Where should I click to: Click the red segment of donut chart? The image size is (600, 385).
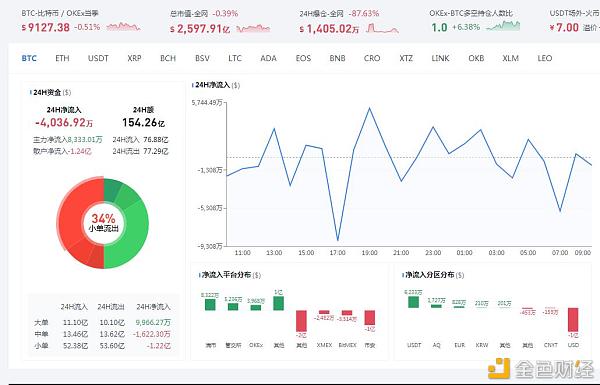73,214
